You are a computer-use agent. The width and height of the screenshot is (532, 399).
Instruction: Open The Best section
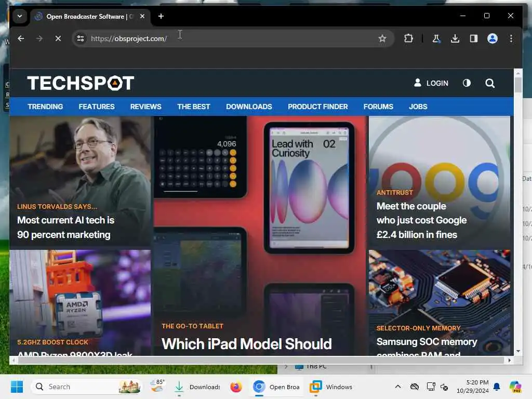[194, 107]
